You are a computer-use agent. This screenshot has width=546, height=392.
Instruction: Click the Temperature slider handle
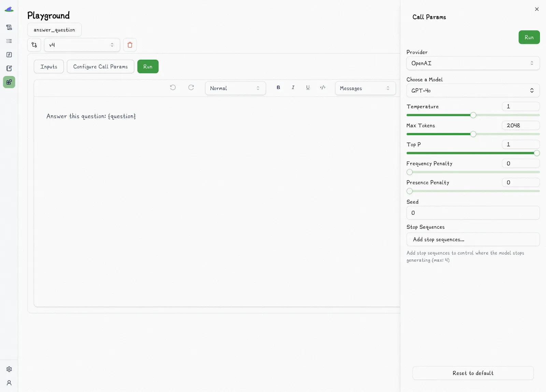(473, 115)
